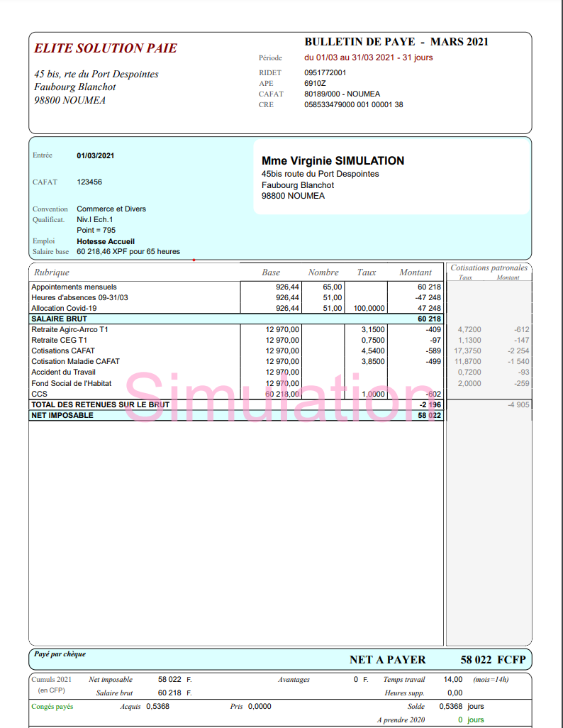563x728 pixels.
Task: Click 'Pris' value 0,0000
Action: [x=260, y=707]
